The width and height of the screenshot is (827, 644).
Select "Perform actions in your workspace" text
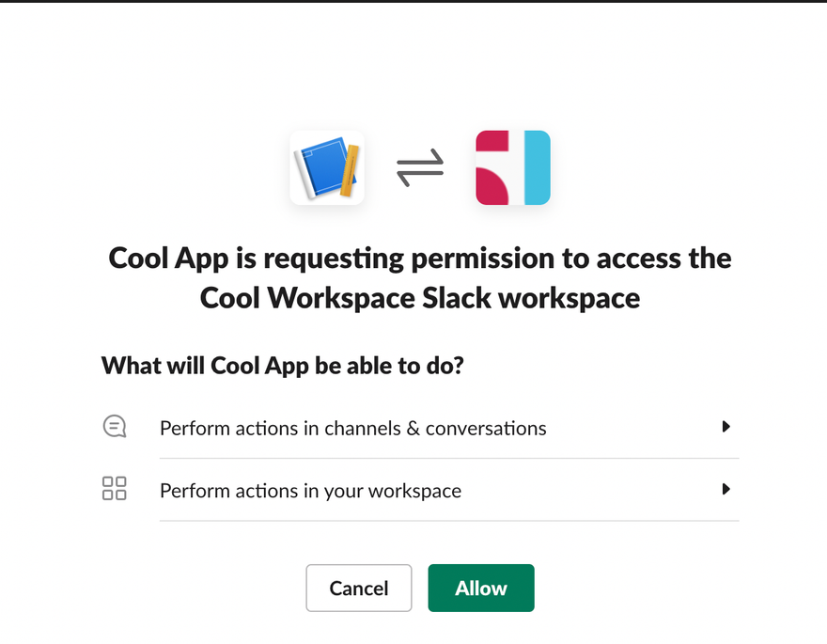[310, 491]
